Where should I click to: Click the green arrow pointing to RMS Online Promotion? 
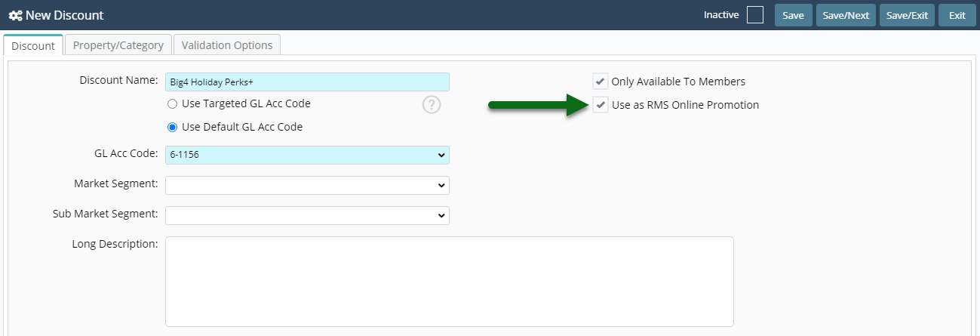(x=539, y=106)
